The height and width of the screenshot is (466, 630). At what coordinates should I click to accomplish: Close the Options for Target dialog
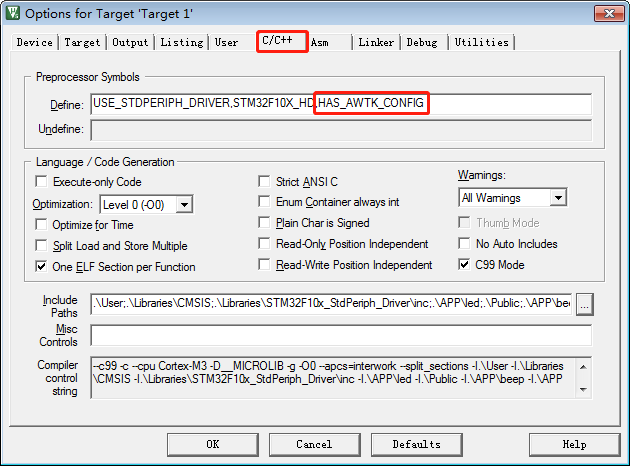(609, 14)
